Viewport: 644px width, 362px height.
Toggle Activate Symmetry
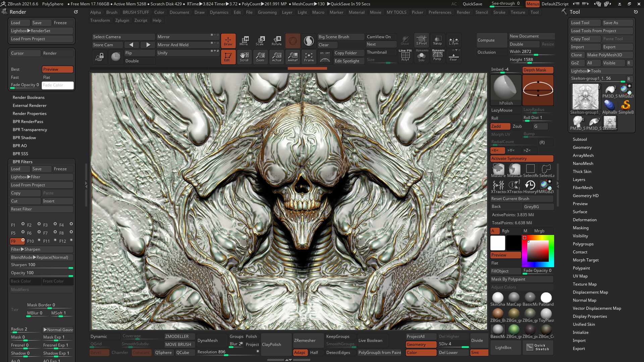[x=522, y=159]
